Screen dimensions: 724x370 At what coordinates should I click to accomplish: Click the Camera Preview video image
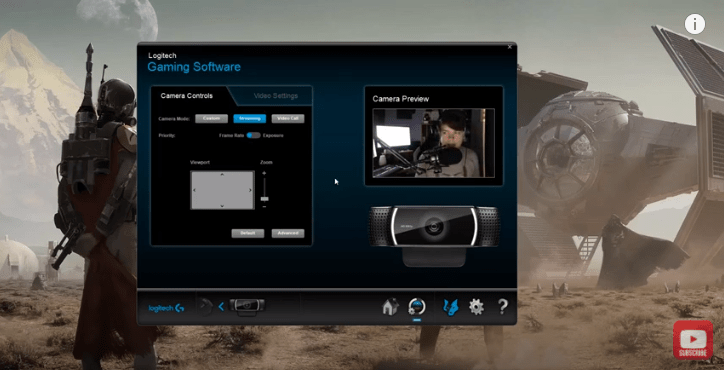click(x=434, y=143)
